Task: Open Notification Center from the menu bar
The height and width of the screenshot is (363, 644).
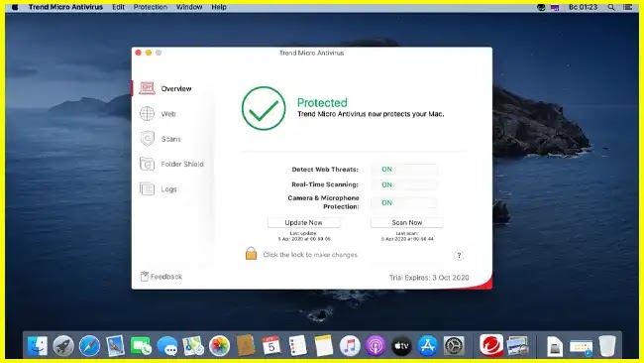Action: pyautogui.click(x=627, y=7)
